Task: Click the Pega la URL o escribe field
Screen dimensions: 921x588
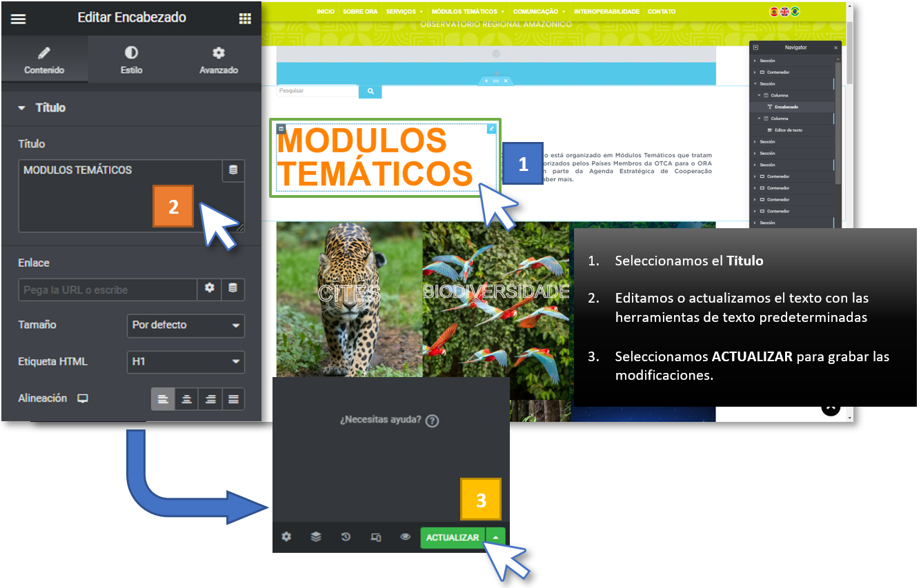Action: click(108, 290)
